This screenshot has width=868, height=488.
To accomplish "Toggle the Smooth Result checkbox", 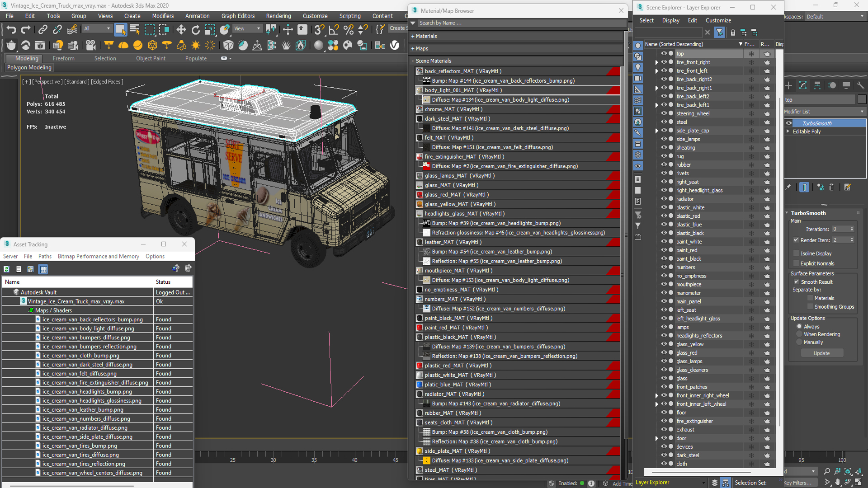I will pos(796,282).
